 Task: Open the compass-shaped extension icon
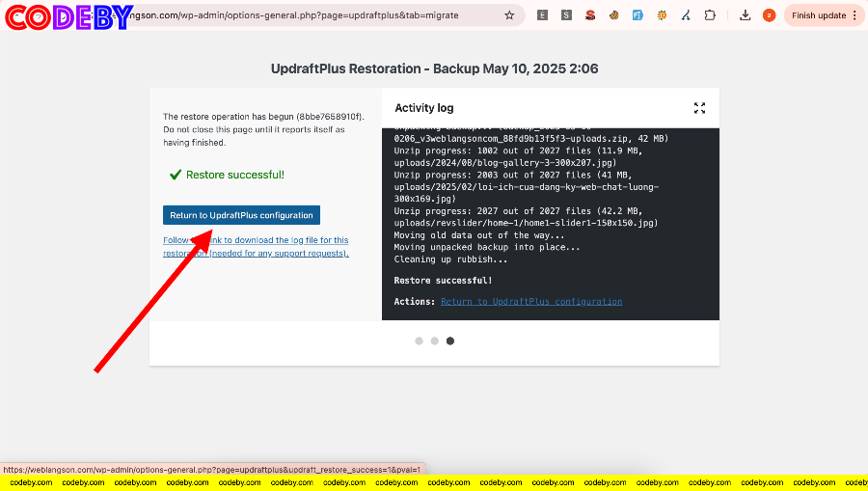coord(686,15)
